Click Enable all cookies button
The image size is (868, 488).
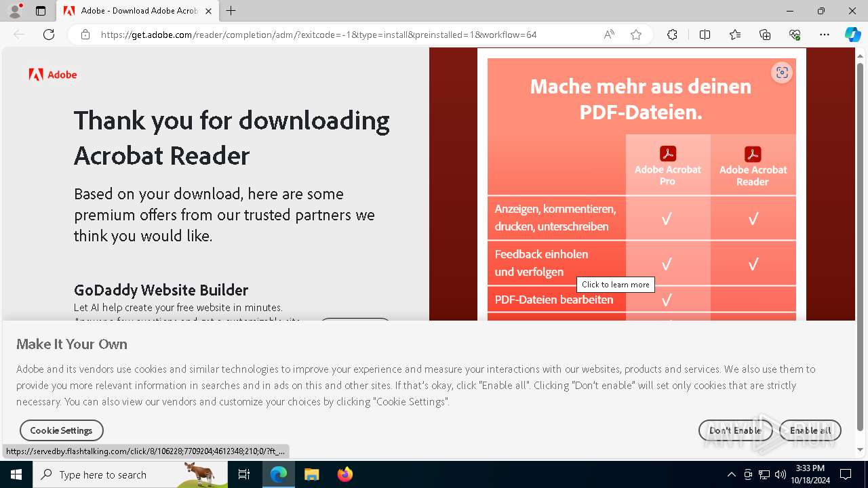810,430
